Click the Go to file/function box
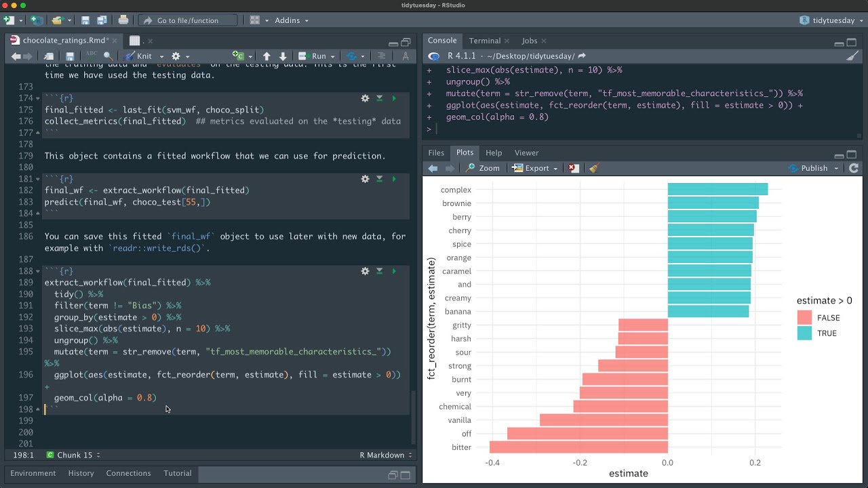This screenshot has width=868, height=488. pos(188,20)
